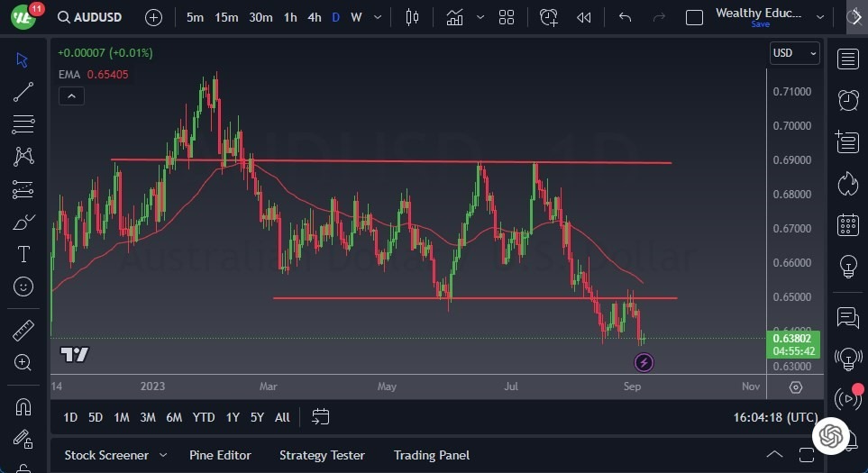Select the trend line drawing tool

pos(23,92)
